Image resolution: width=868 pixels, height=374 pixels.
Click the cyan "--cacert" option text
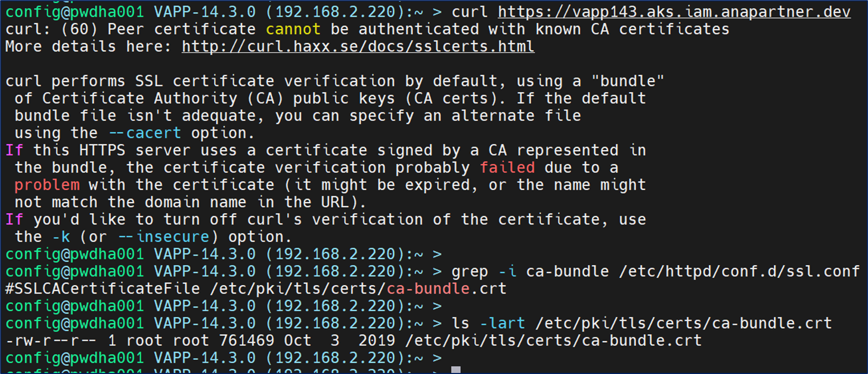coord(145,133)
